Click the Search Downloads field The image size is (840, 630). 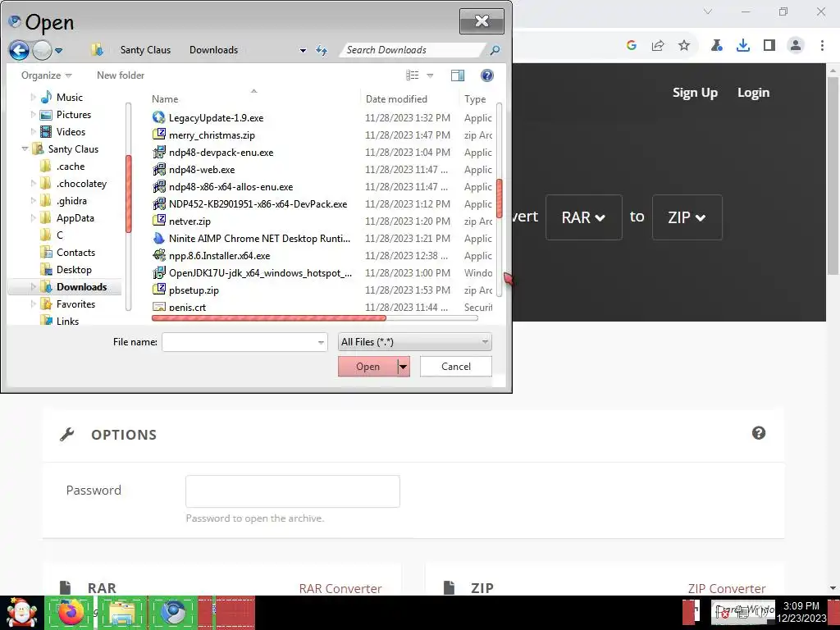pyautogui.click(x=413, y=50)
